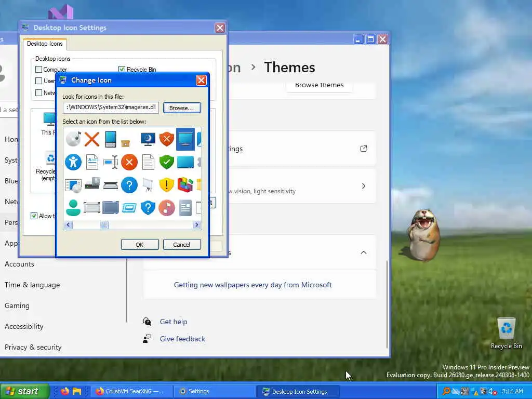Open the Recycle Bin desktop icon
The width and height of the screenshot is (532, 399).
pyautogui.click(x=506, y=333)
